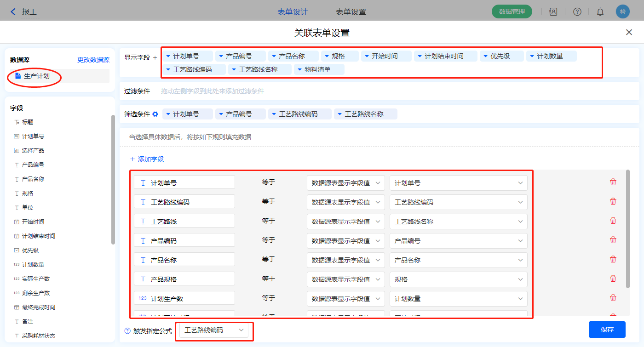Click the user avatar in the top right
Viewport: 644px width, 347px height.
[622, 12]
